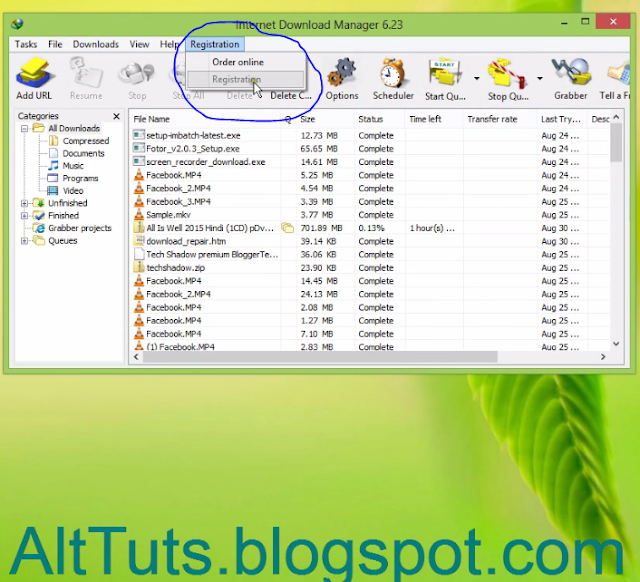Image resolution: width=640 pixels, height=582 pixels.
Task: Expand the Queues tree node
Action: (x=24, y=241)
